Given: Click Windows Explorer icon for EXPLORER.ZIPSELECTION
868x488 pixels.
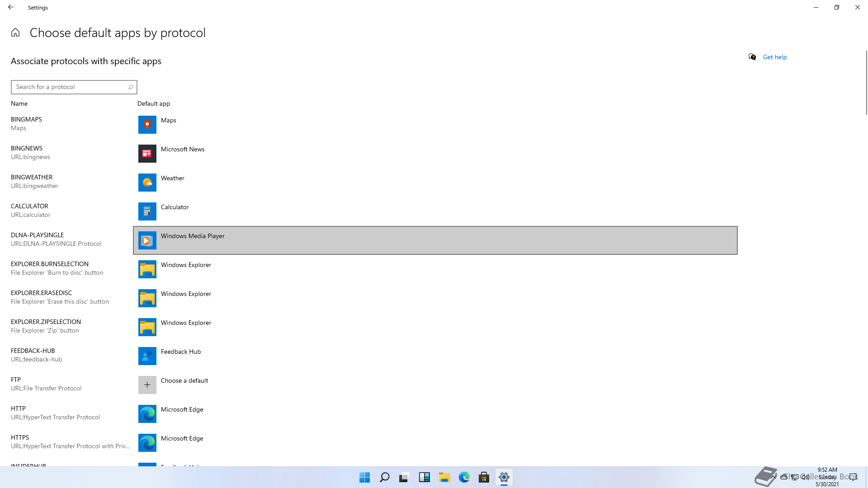Looking at the screenshot, I should pyautogui.click(x=147, y=327).
